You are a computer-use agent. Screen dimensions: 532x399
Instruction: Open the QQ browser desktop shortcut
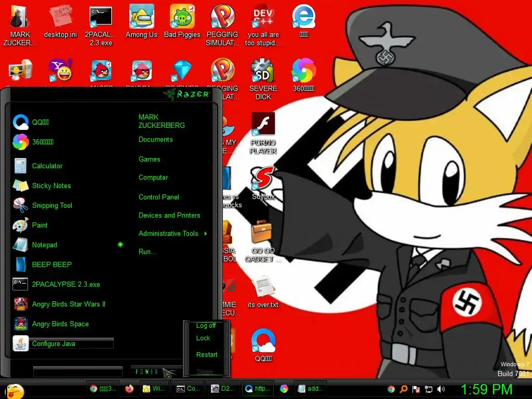point(263,345)
